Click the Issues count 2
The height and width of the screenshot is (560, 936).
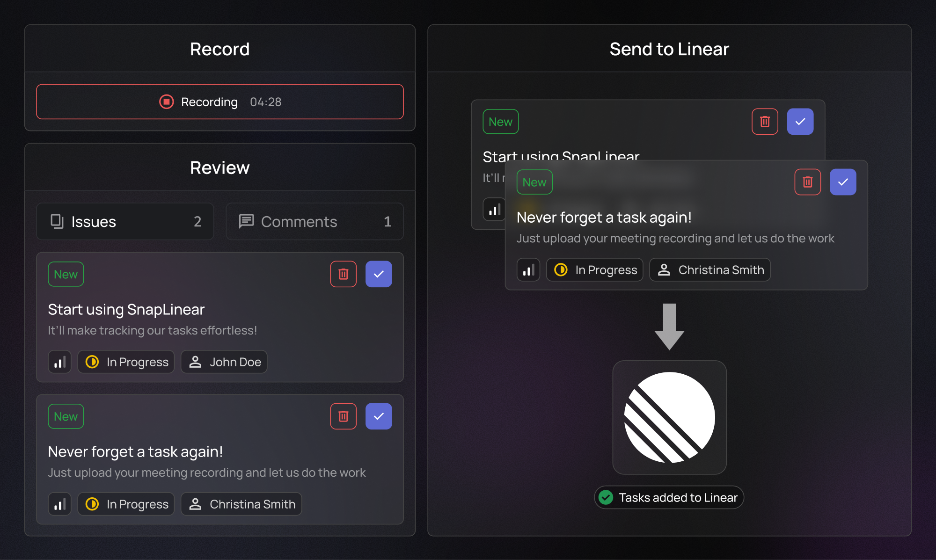197,221
